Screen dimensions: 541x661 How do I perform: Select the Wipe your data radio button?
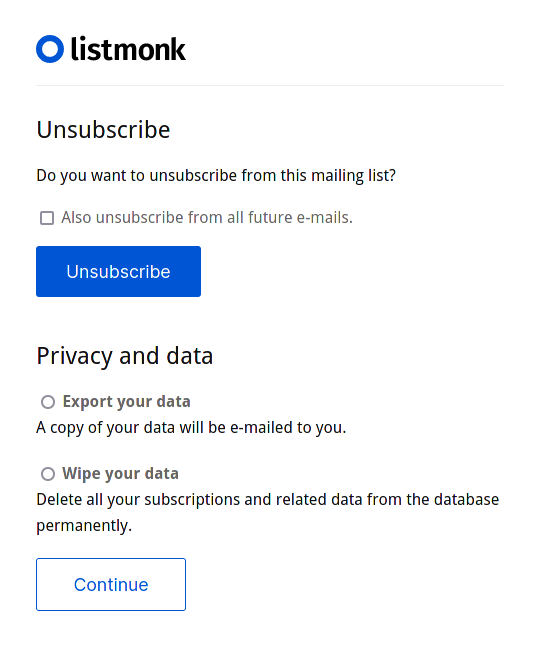click(x=48, y=474)
